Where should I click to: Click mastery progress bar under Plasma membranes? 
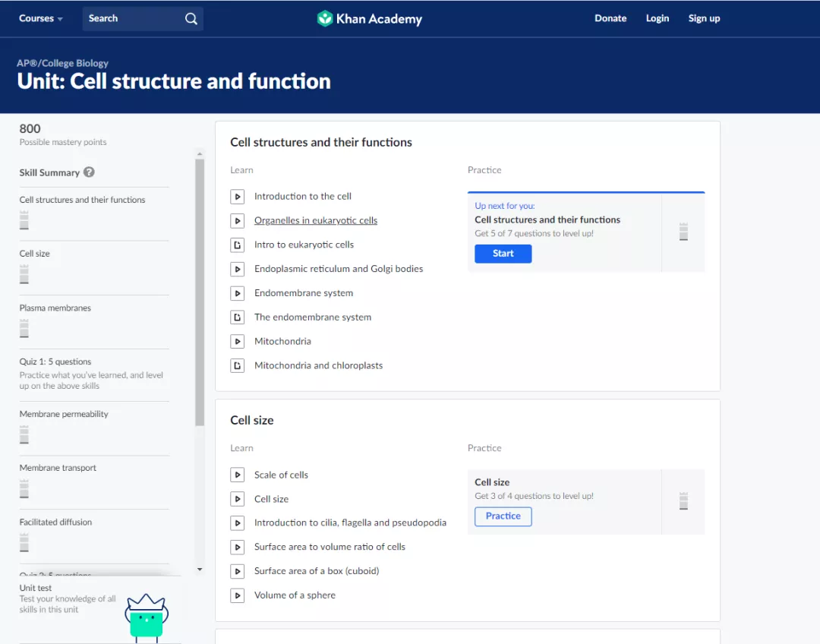pos(24,328)
